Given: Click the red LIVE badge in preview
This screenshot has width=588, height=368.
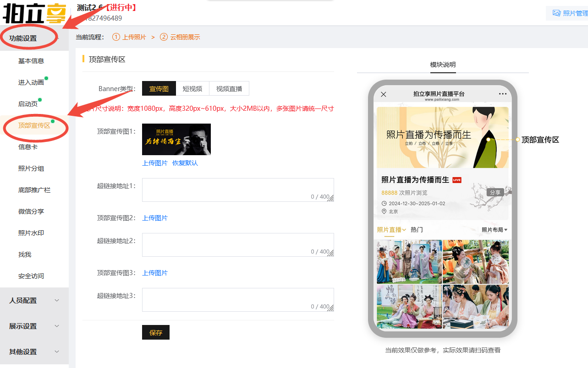Looking at the screenshot, I should 457,180.
